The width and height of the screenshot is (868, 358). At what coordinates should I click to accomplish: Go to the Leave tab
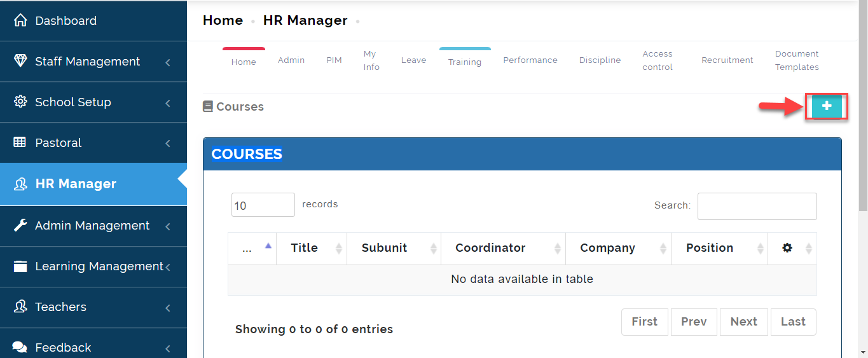[413, 60]
